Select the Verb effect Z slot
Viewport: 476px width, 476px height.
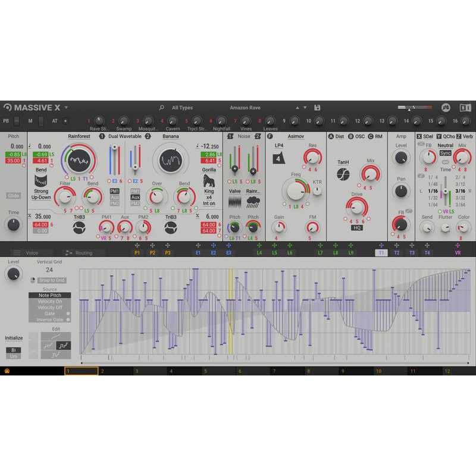pyautogui.click(x=465, y=136)
